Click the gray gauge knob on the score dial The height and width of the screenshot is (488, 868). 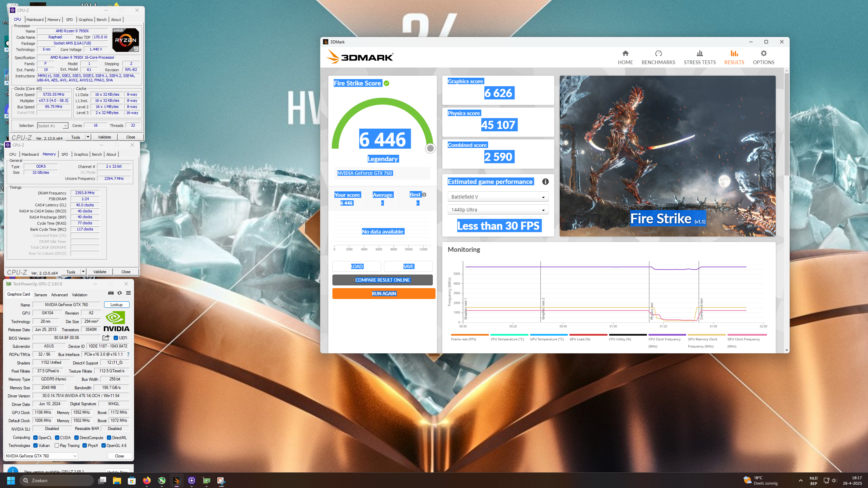click(x=430, y=148)
